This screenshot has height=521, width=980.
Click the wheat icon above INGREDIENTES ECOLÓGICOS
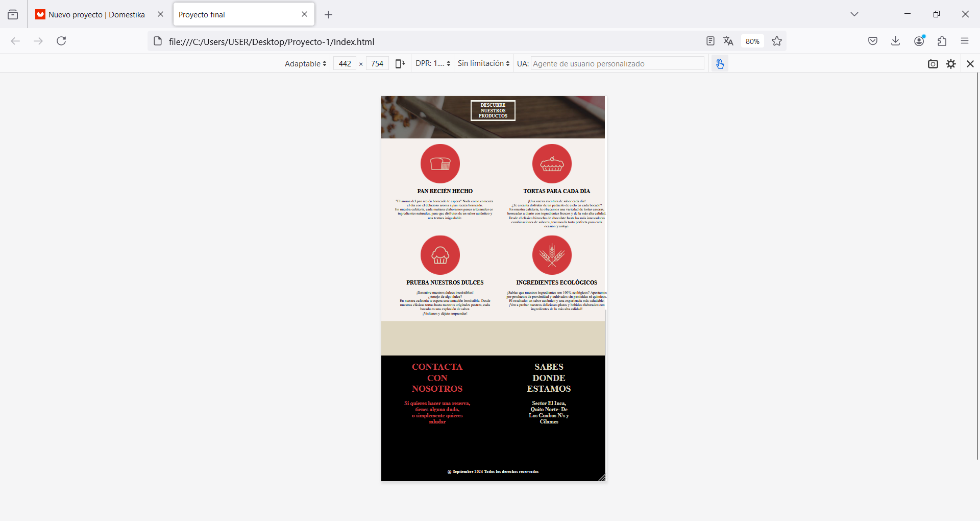552,255
